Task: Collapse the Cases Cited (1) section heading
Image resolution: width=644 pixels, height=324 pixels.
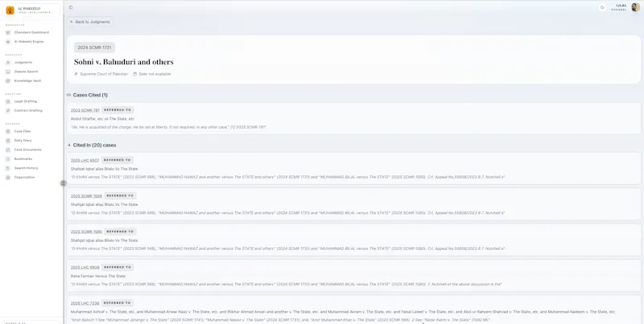Action: 90,95
